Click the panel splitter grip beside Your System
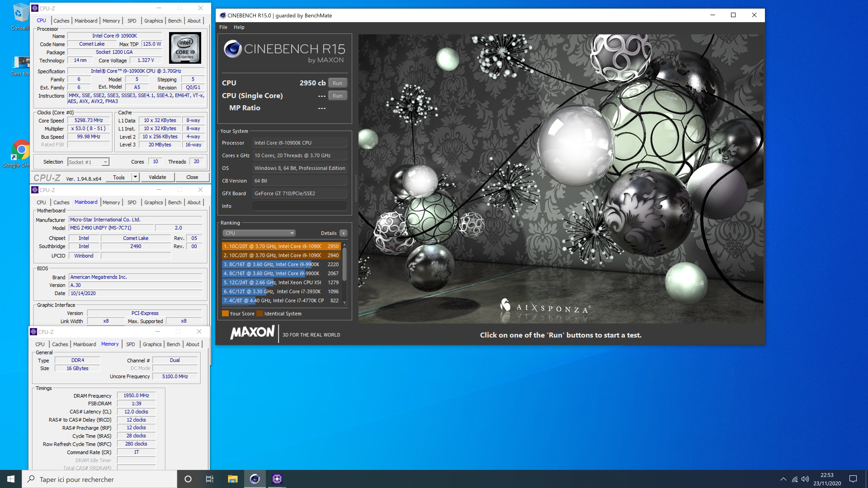The height and width of the screenshot is (488, 868). click(x=356, y=188)
